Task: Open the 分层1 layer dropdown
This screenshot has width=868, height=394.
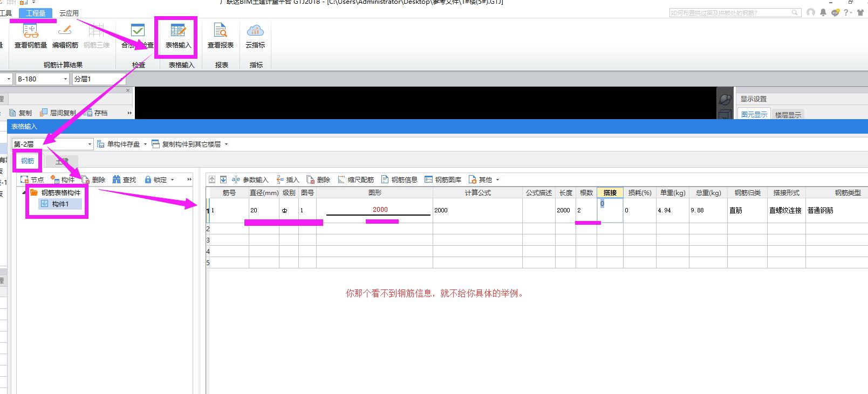Action: coord(99,79)
